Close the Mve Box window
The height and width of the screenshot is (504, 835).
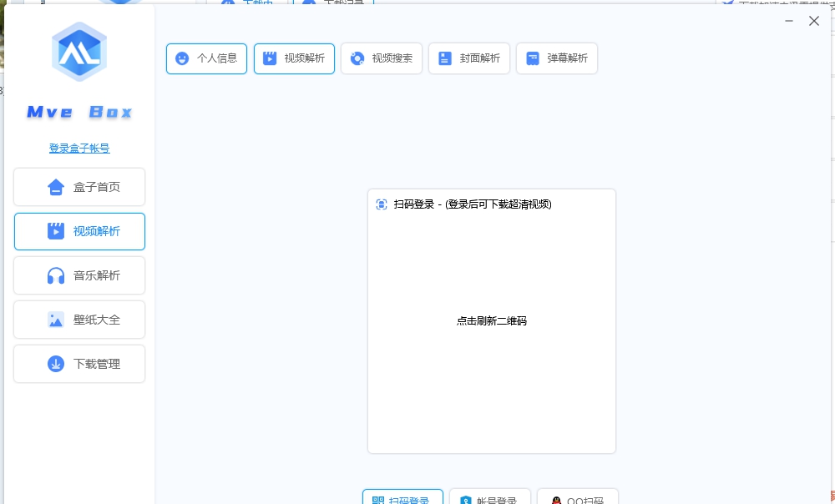pyautogui.click(x=813, y=21)
